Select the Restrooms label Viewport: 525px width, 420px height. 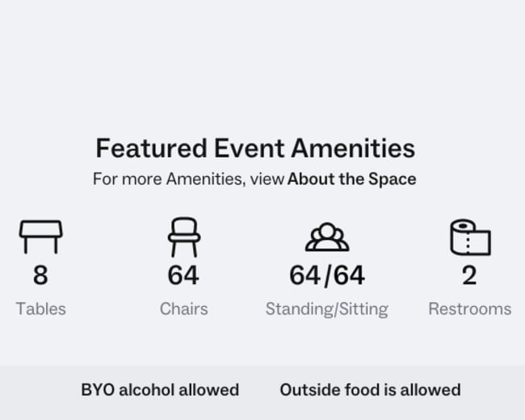470,309
